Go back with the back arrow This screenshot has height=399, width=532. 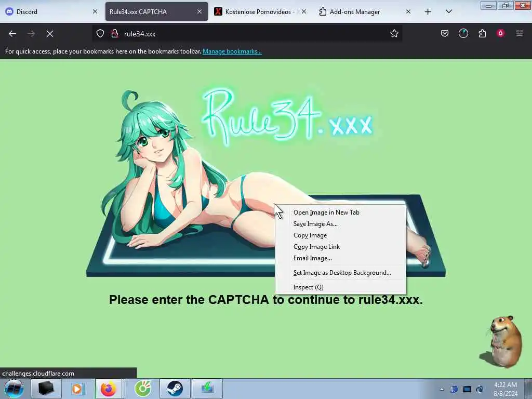click(x=12, y=34)
